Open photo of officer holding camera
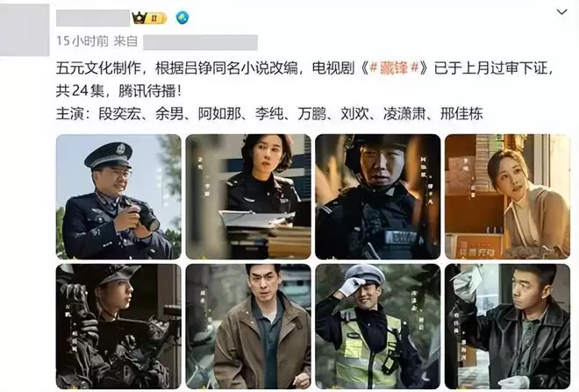 118,196
